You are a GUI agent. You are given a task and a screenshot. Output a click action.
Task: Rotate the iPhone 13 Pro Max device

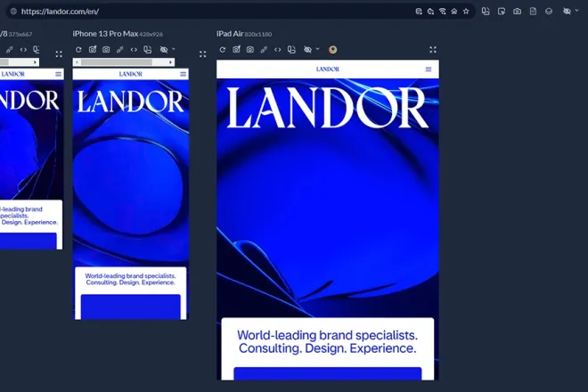click(148, 50)
